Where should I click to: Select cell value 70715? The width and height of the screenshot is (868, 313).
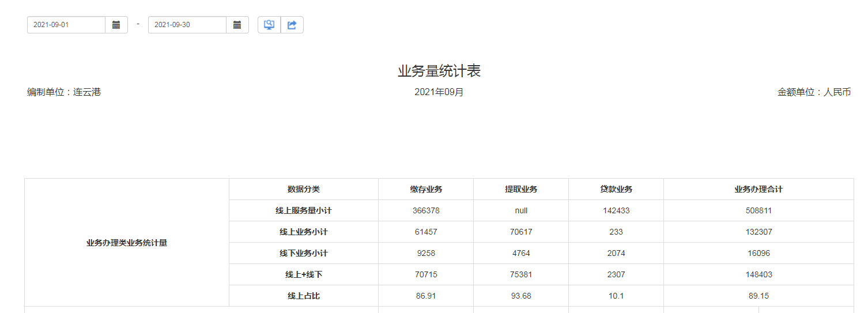(426, 274)
